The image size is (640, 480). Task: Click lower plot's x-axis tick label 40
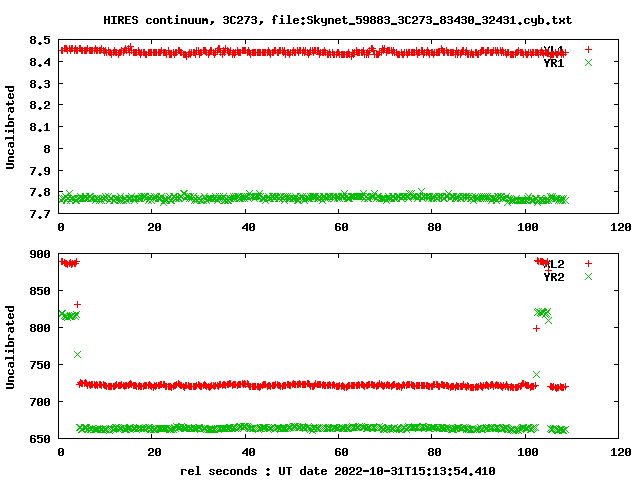coord(248,452)
